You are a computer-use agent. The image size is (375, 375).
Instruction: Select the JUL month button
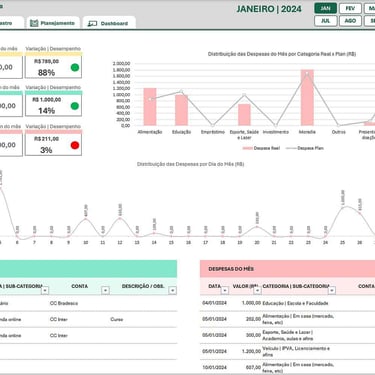tap(325, 21)
